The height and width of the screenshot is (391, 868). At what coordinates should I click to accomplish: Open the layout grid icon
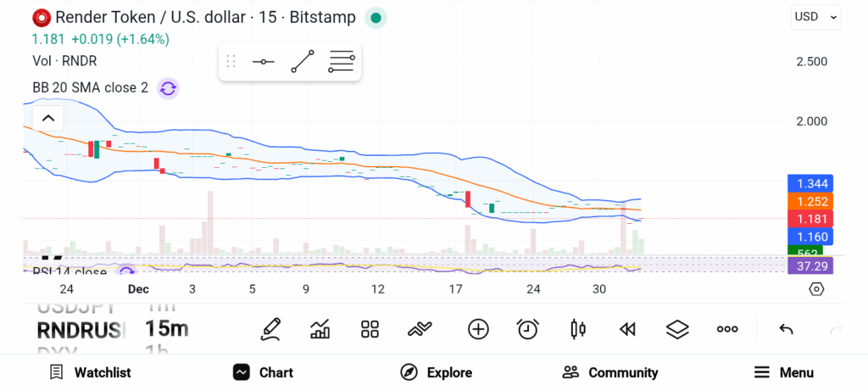[x=370, y=329]
